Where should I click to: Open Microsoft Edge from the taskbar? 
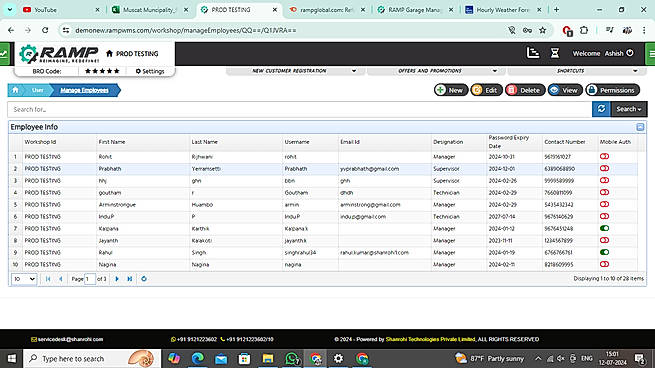[198, 358]
